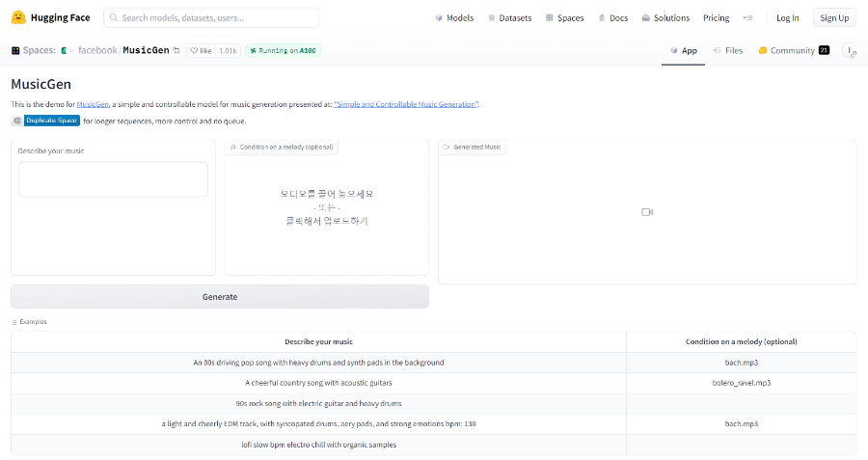Click into the Describe your music textbox
This screenshot has width=868, height=460.
[x=113, y=178]
